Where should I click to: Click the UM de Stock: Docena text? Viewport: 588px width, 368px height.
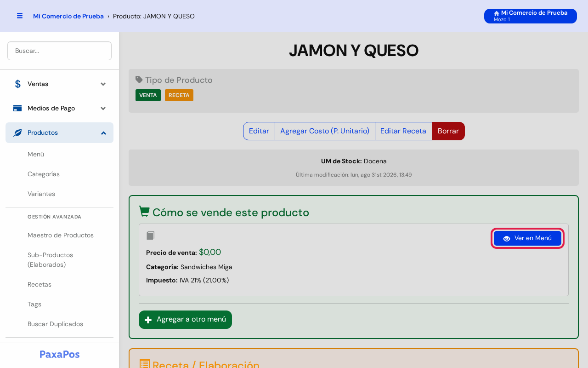click(x=354, y=161)
